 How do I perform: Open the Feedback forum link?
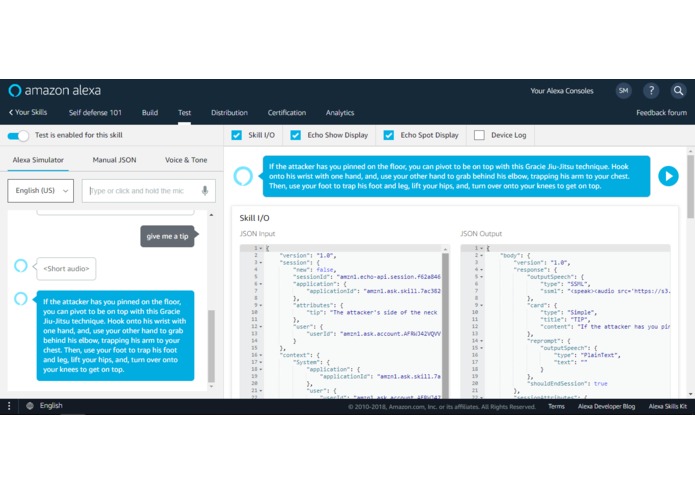click(661, 113)
